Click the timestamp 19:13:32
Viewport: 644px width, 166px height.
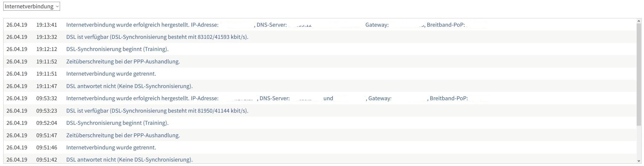point(47,37)
